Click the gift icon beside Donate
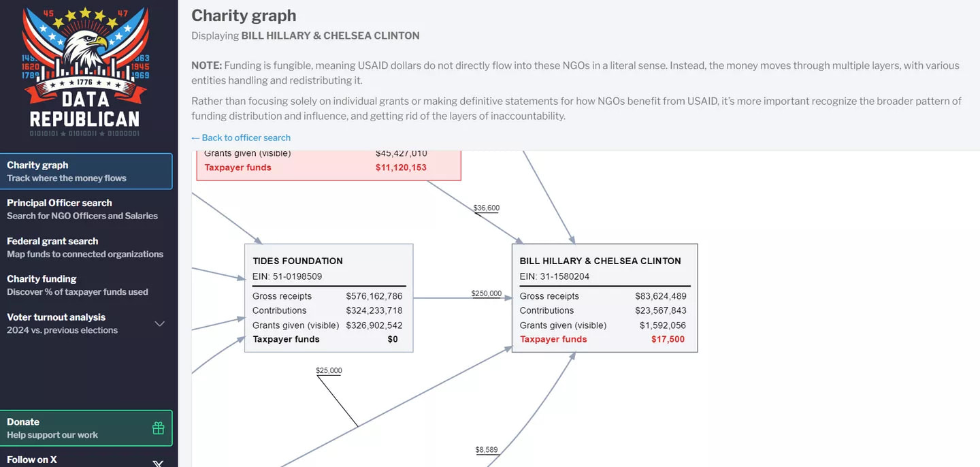 158,428
